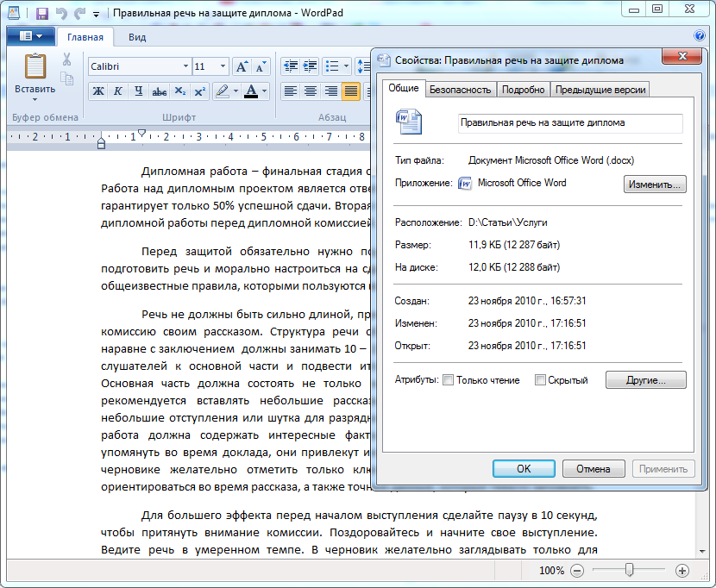The width and height of the screenshot is (716, 588).
Task: Click the file name text field
Action: click(x=569, y=123)
